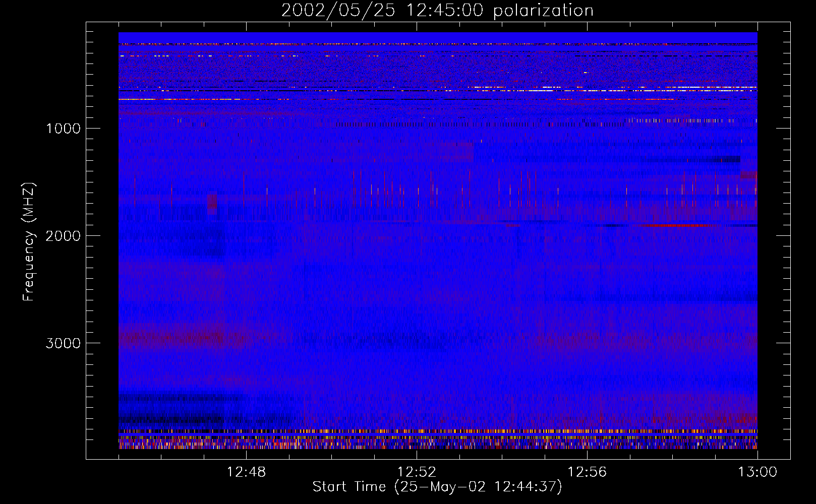Click the 12:56 time tick label
The width and height of the screenshot is (816, 504).
(x=587, y=472)
